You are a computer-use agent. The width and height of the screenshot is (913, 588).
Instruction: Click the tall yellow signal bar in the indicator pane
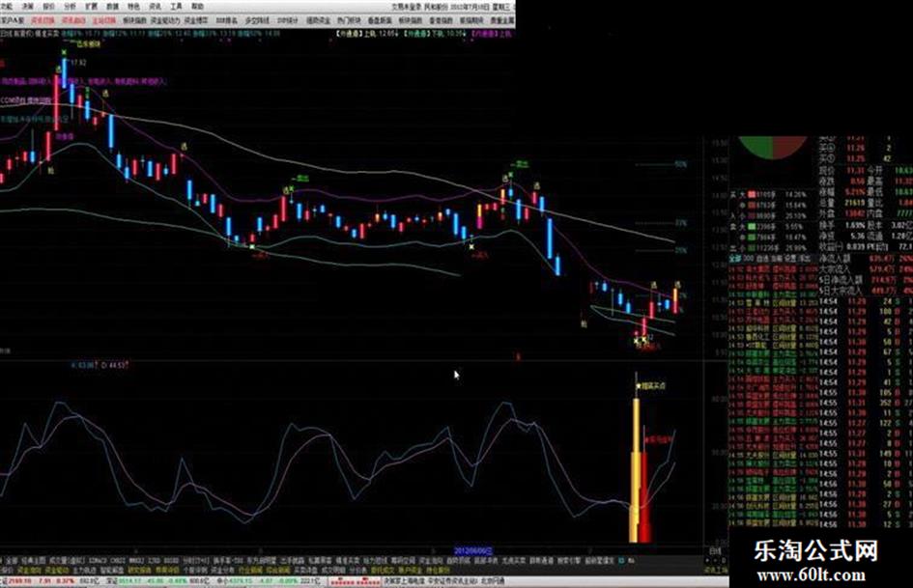pos(636,470)
